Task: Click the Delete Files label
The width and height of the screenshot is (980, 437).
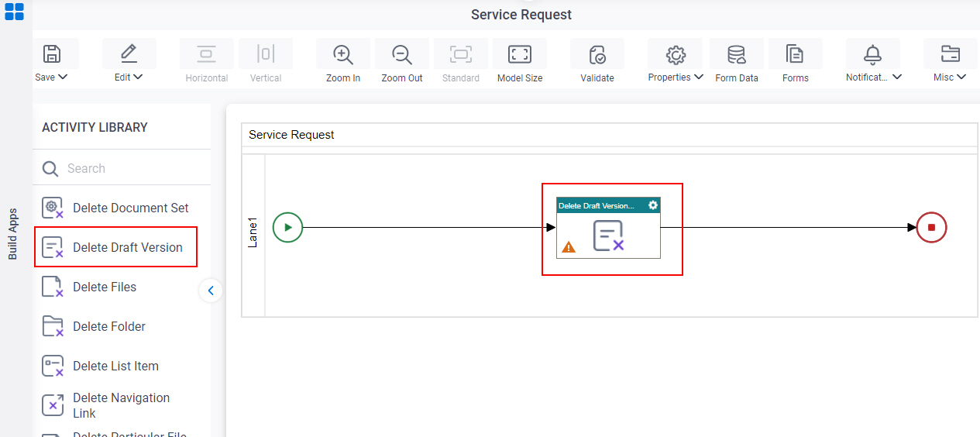Action: [x=105, y=287]
